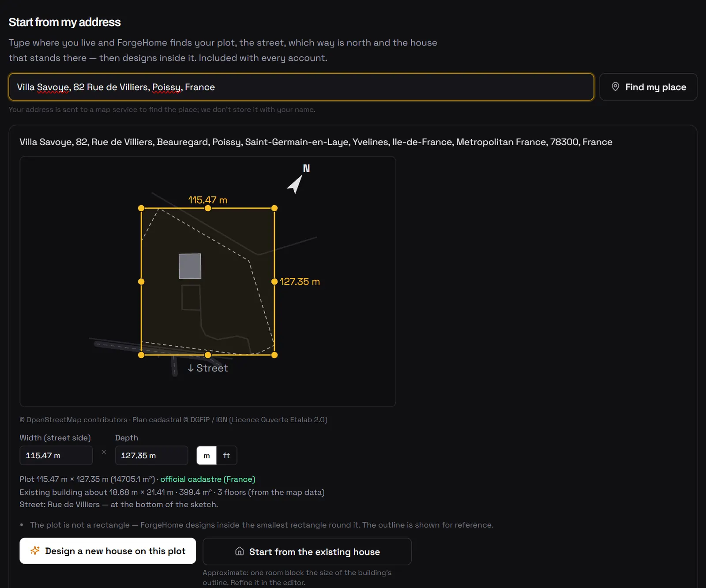
Task: Select the bottom edge midpoint handle of the plot
Action: 208,355
